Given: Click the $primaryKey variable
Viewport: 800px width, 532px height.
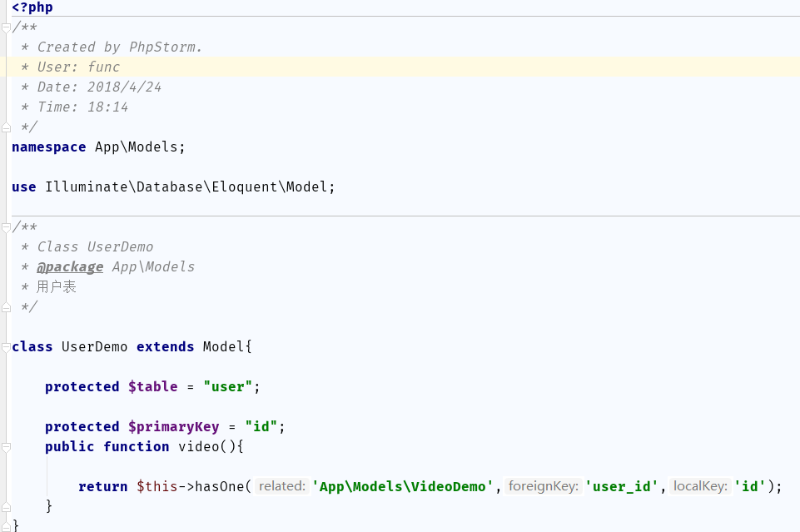Looking at the screenshot, I should pos(173,427).
